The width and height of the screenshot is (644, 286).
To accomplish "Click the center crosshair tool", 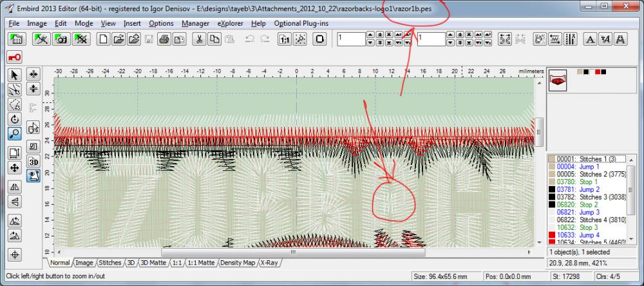I will point(15,255).
